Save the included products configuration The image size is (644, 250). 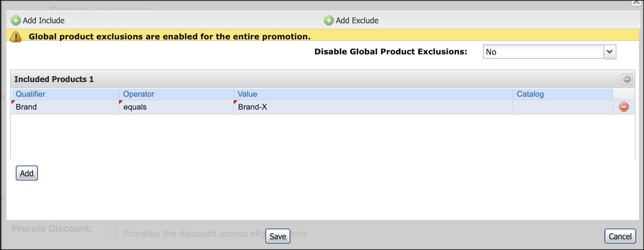click(278, 236)
